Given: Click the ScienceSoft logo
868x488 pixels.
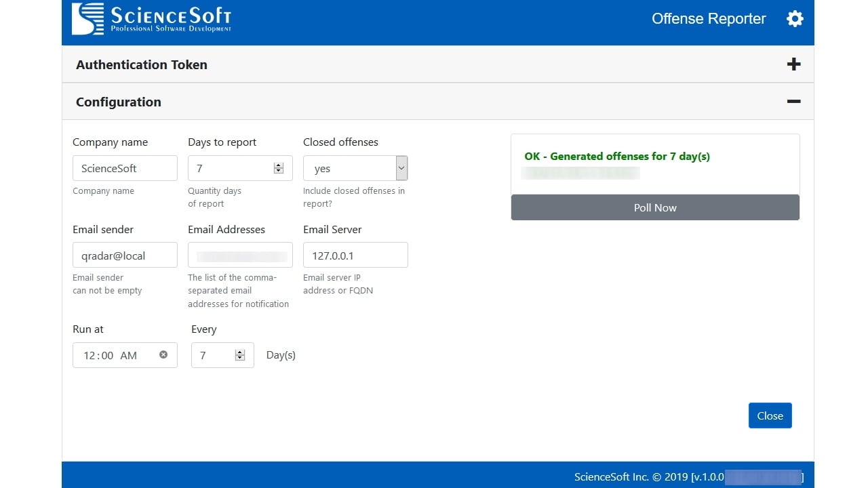Looking at the screenshot, I should [x=152, y=19].
